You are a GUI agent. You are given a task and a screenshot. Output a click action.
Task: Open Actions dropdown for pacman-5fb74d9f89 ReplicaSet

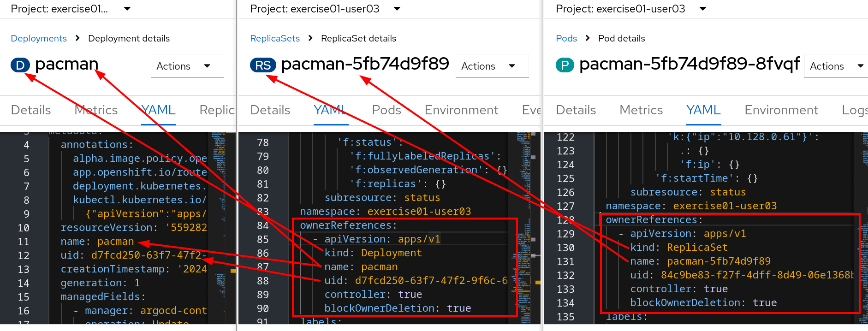coord(492,66)
